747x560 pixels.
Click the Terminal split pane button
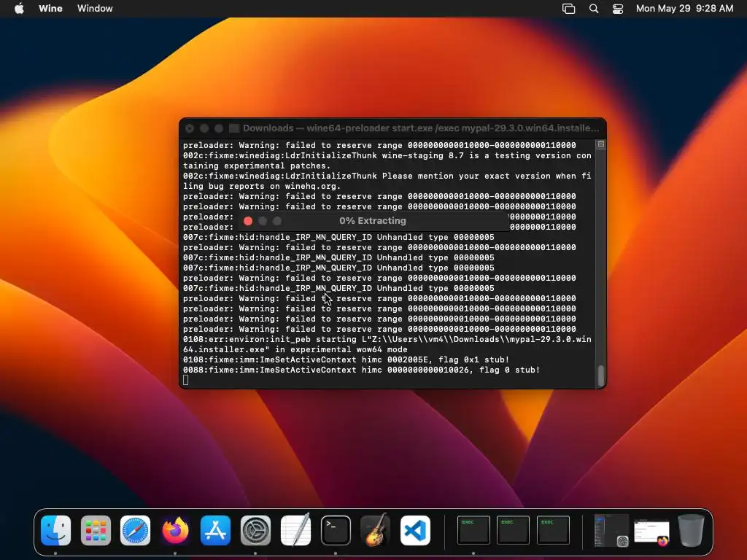tap(601, 144)
